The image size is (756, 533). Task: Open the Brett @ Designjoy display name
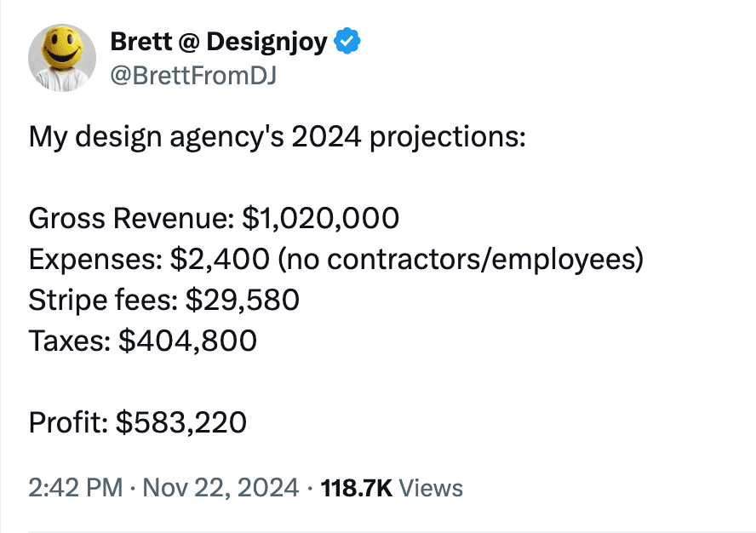pyautogui.click(x=219, y=42)
